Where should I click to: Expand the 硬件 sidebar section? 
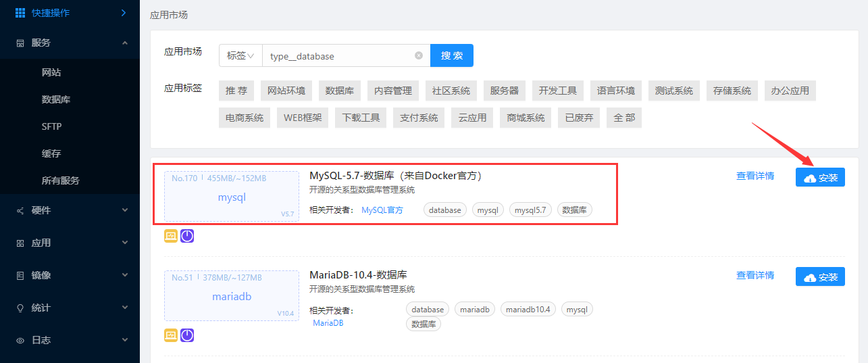[124, 210]
